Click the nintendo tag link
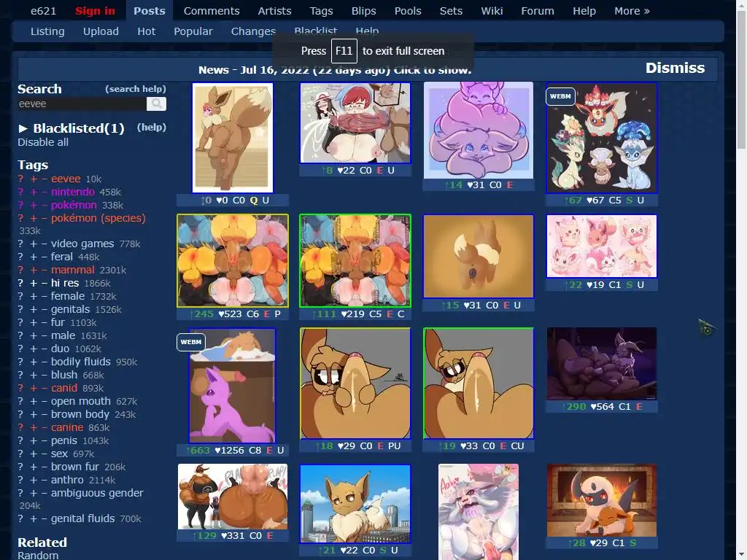Screen dimensions: 747x560 point(72,192)
